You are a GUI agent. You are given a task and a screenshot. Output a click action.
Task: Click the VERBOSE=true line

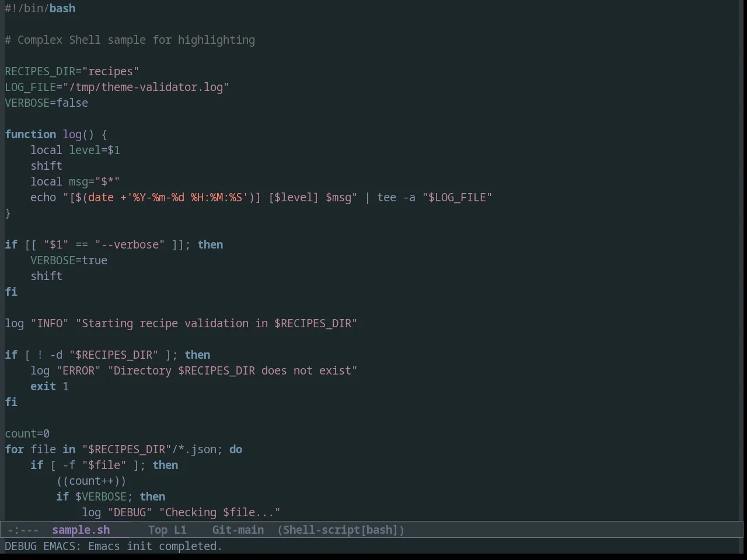69,260
